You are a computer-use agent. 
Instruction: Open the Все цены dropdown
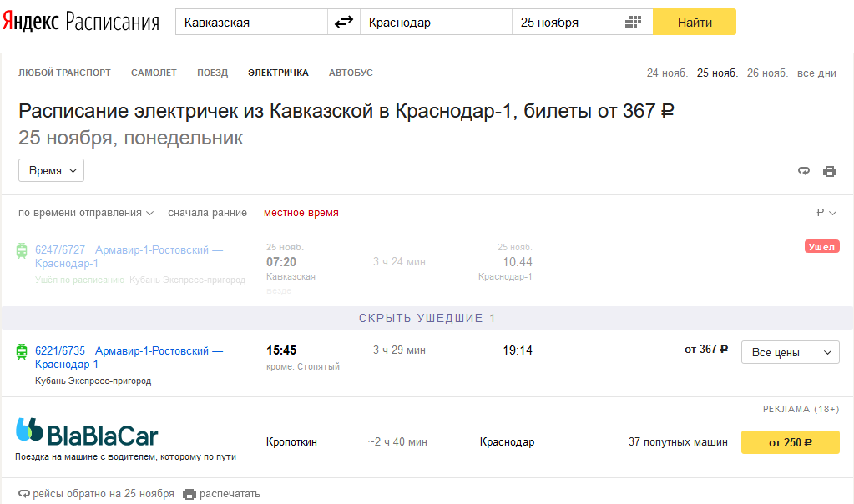(791, 352)
